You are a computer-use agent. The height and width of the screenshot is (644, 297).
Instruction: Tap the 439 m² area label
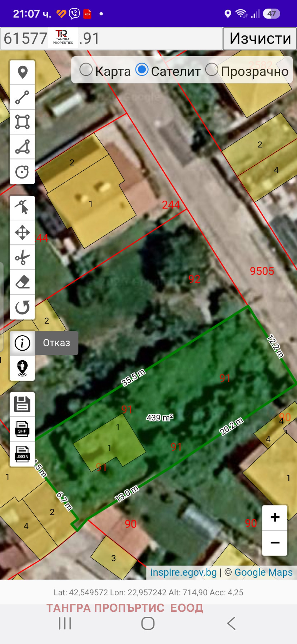click(160, 418)
